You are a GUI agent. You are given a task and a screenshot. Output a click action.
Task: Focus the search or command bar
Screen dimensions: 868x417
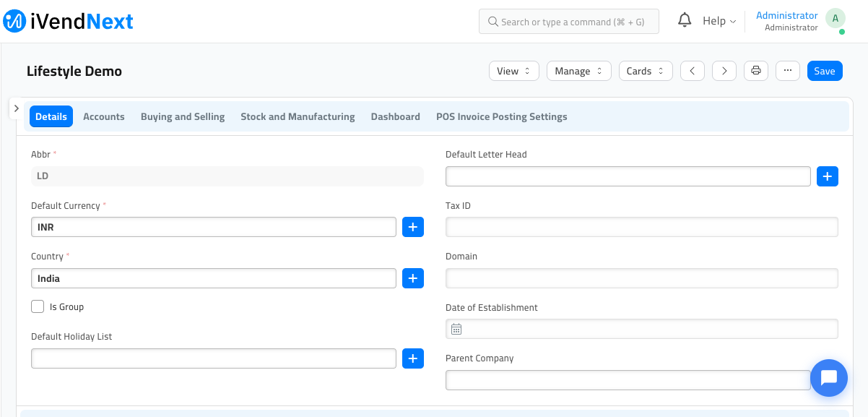569,22
